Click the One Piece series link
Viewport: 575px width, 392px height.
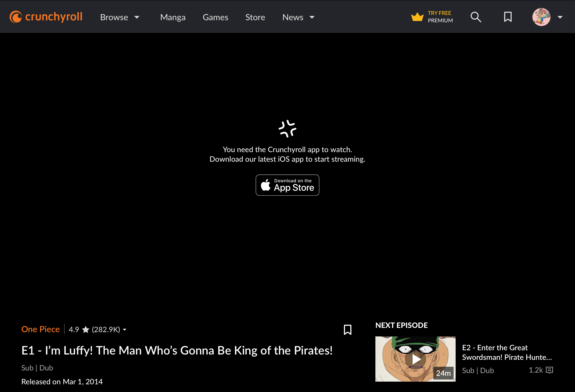click(x=40, y=329)
